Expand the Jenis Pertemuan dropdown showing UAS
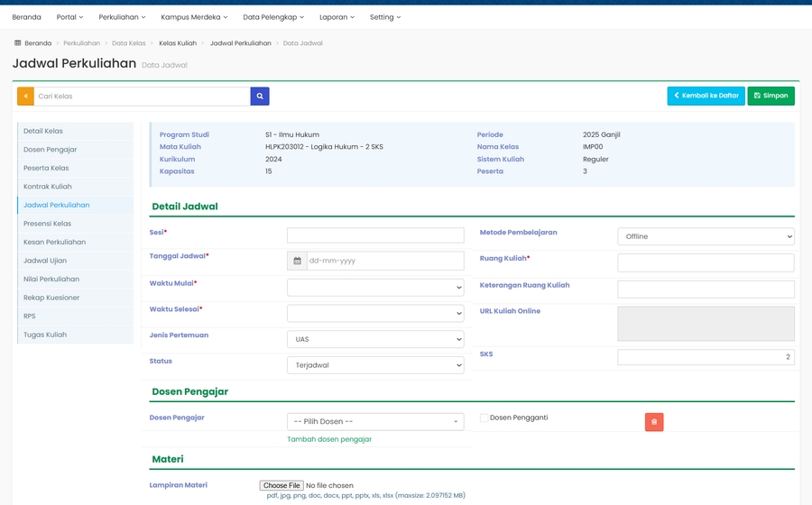The height and width of the screenshot is (505, 812). [375, 339]
